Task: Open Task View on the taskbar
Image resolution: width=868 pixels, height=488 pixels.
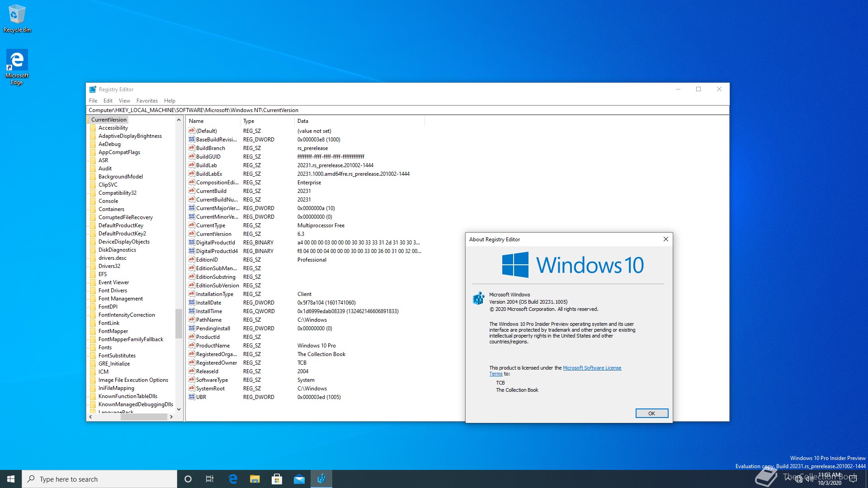Action: [x=210, y=479]
